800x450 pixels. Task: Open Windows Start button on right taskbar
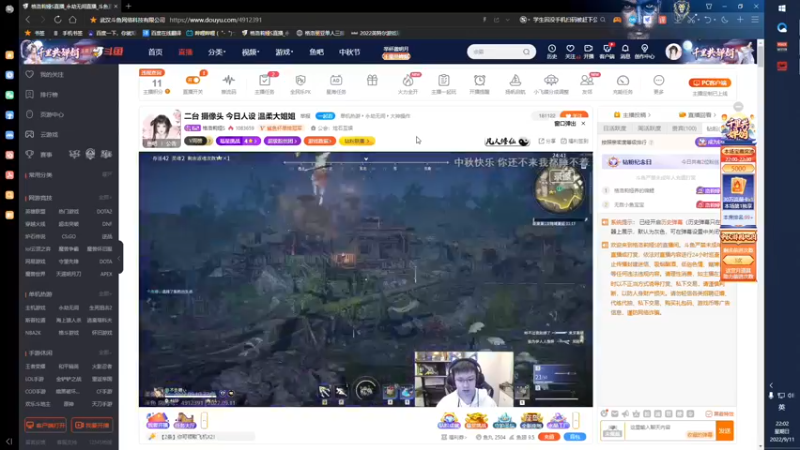(782, 8)
